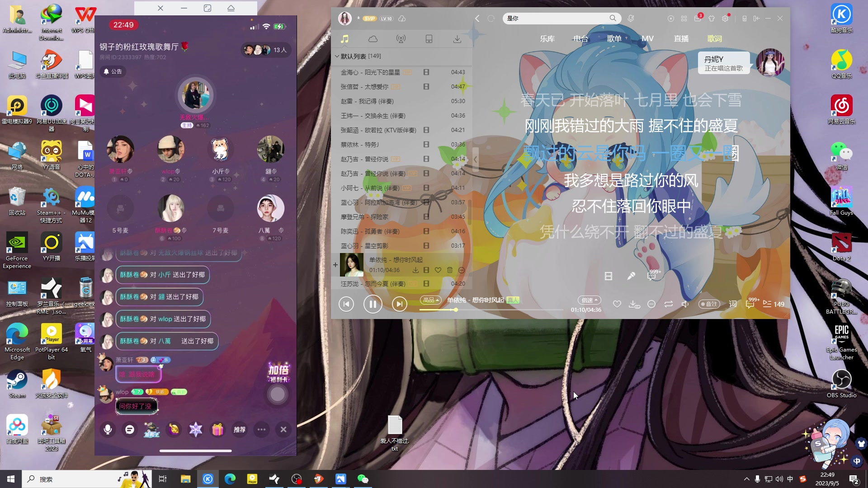Open 公告 announcement in voice room
The height and width of the screenshot is (488, 868).
pyautogui.click(x=113, y=71)
